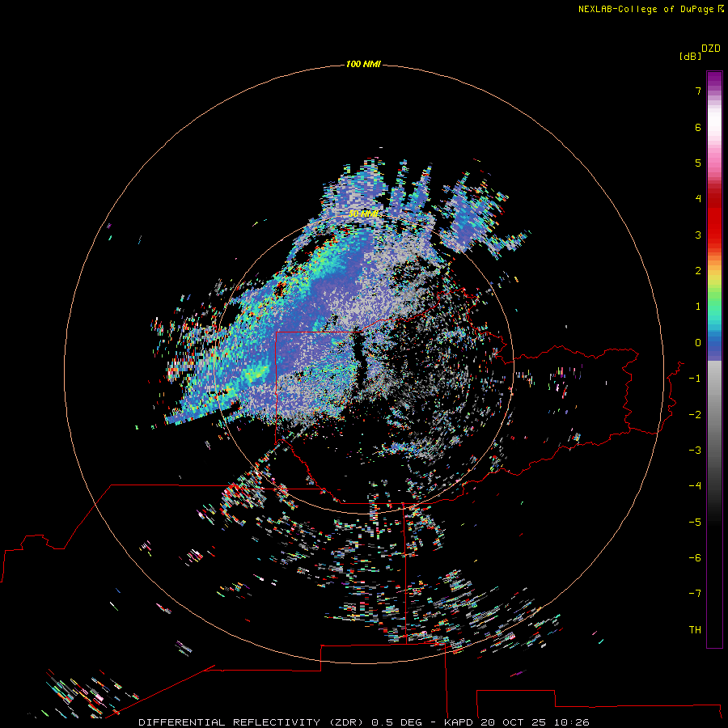Click the color scale value -1
Viewport: 728px width, 728px height.
tap(695, 379)
